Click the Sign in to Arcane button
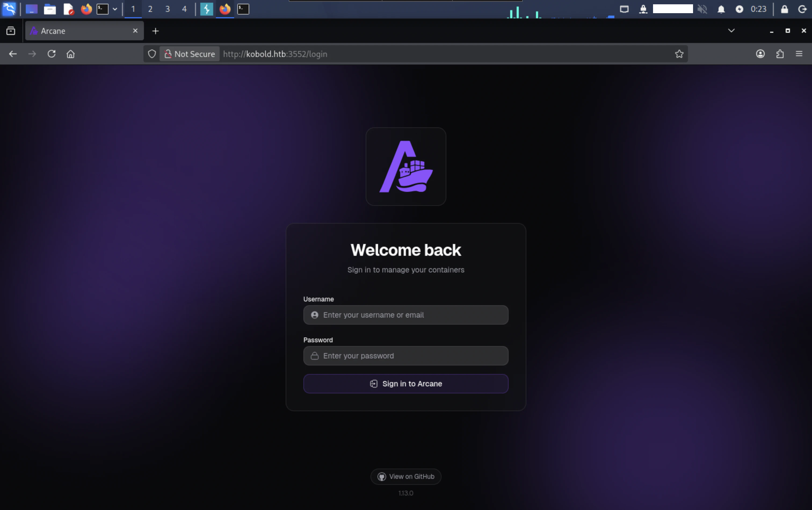The height and width of the screenshot is (510, 812). click(406, 384)
